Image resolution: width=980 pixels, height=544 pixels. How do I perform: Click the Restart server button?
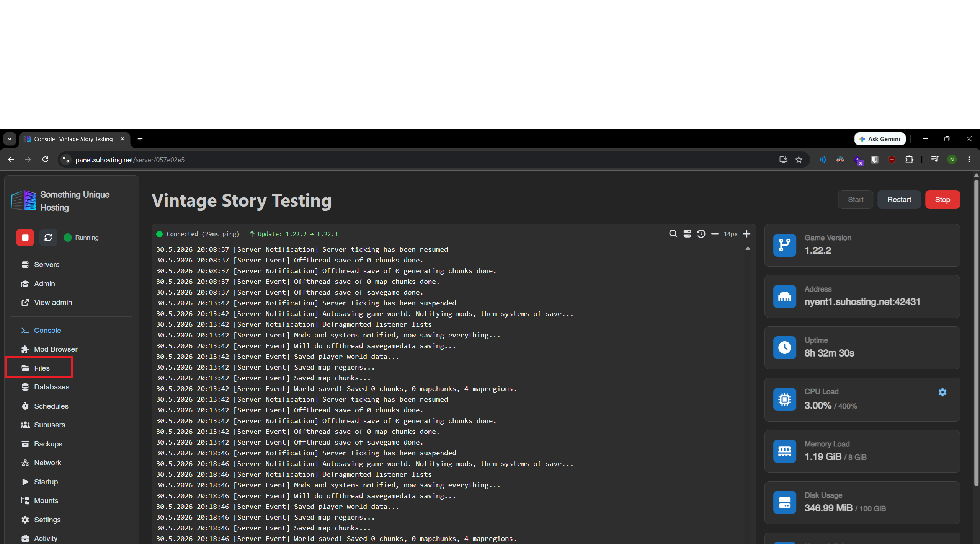[899, 200]
